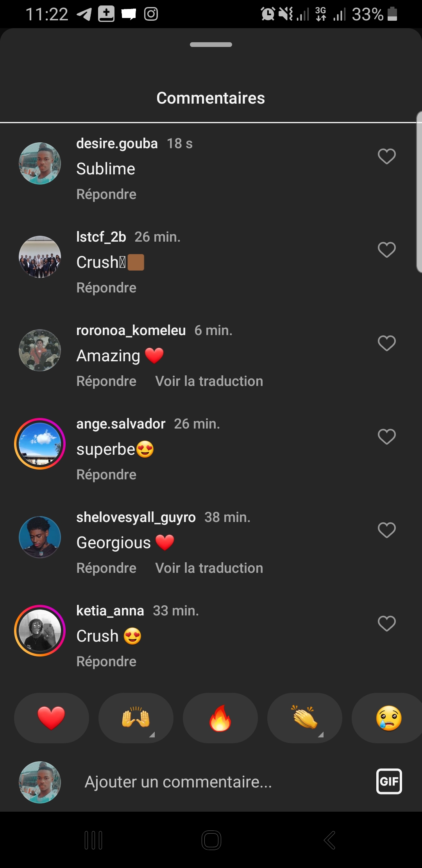Tap Répondre under ketia_anna's comment
This screenshot has height=868, width=422.
(x=106, y=662)
